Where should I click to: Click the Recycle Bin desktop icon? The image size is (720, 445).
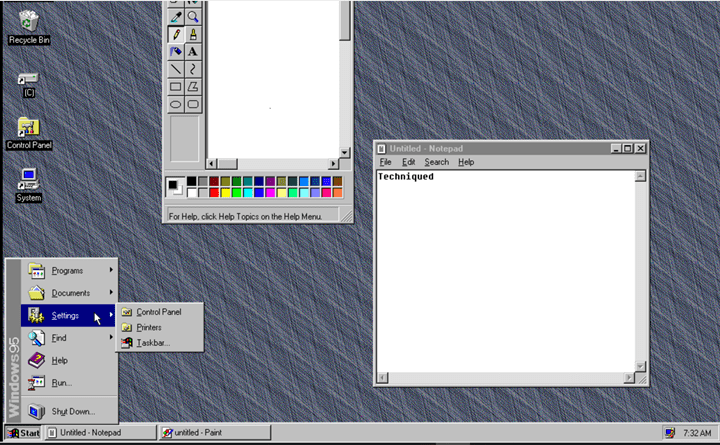(x=28, y=28)
